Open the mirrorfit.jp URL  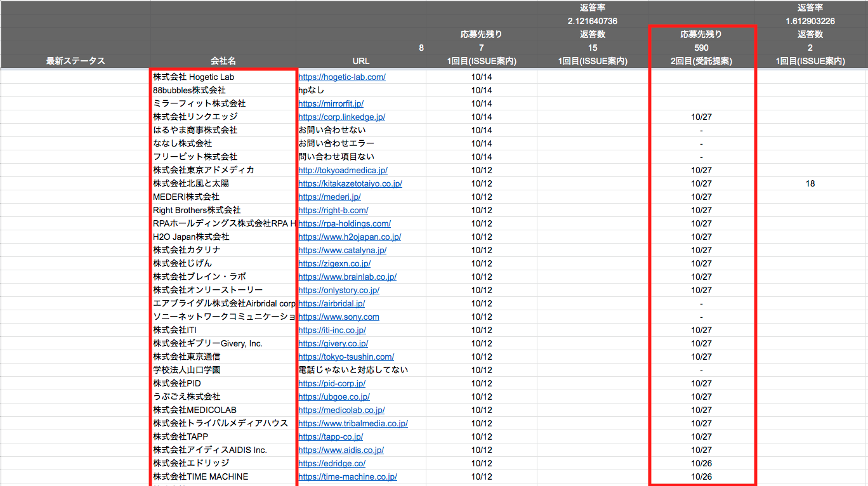331,103
